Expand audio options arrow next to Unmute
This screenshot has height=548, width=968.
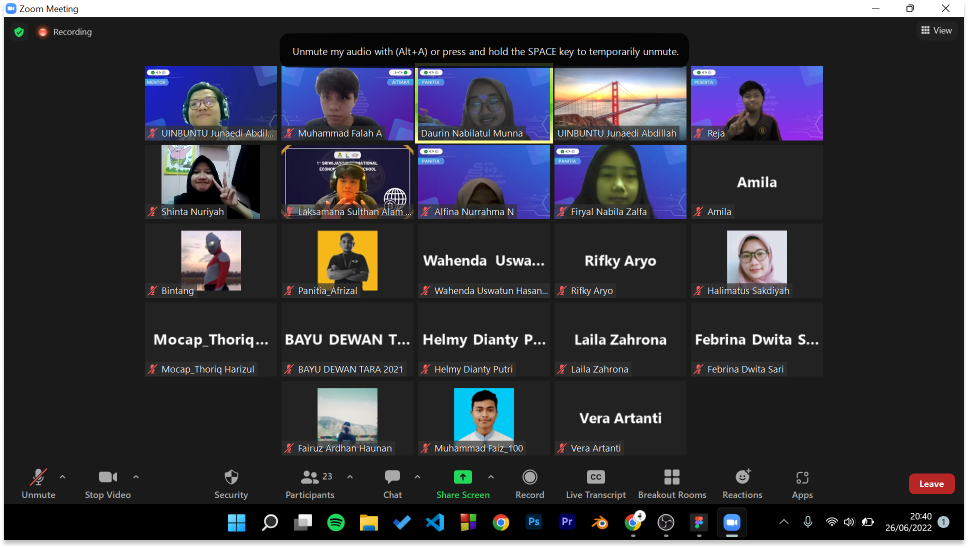pyautogui.click(x=63, y=477)
